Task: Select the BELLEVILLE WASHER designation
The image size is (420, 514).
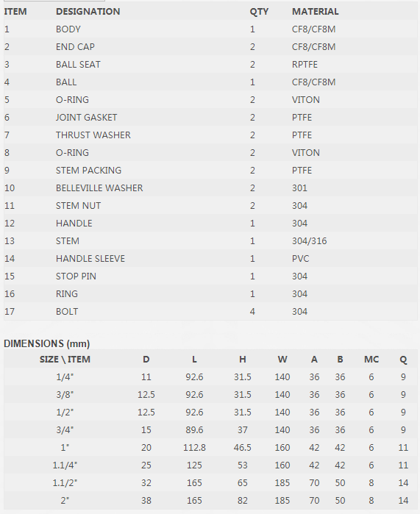Action: coord(99,188)
